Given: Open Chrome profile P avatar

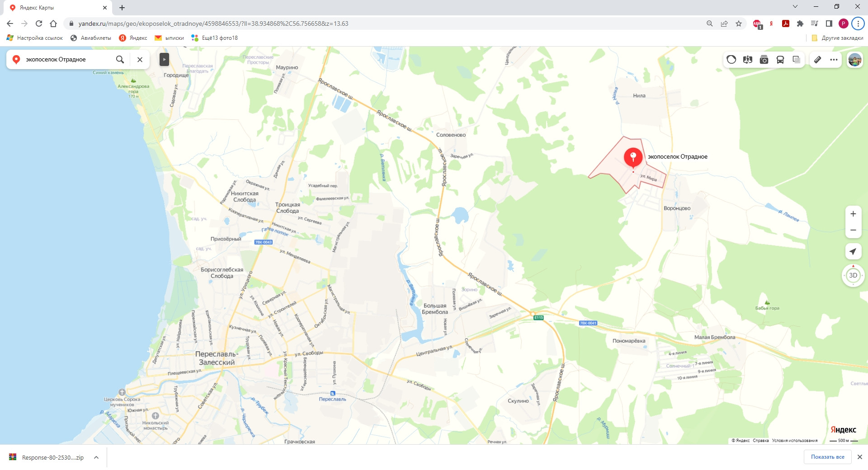Looking at the screenshot, I should point(844,23).
